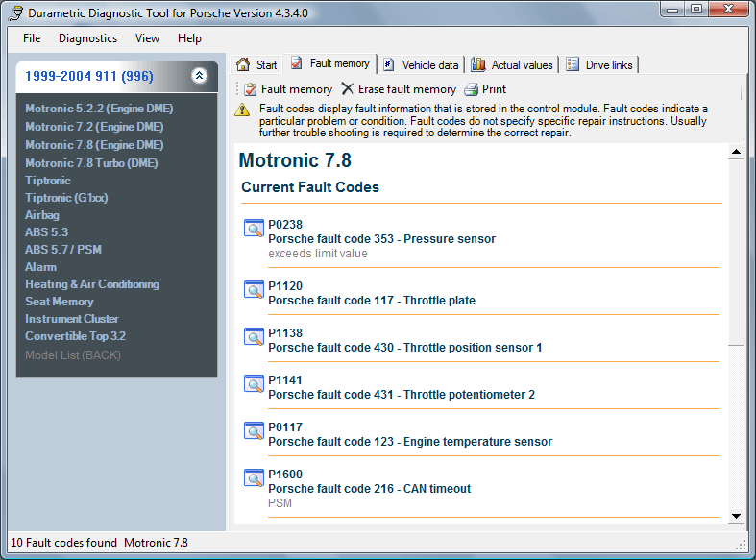Click the 'exceeds limit value' text

(x=318, y=254)
